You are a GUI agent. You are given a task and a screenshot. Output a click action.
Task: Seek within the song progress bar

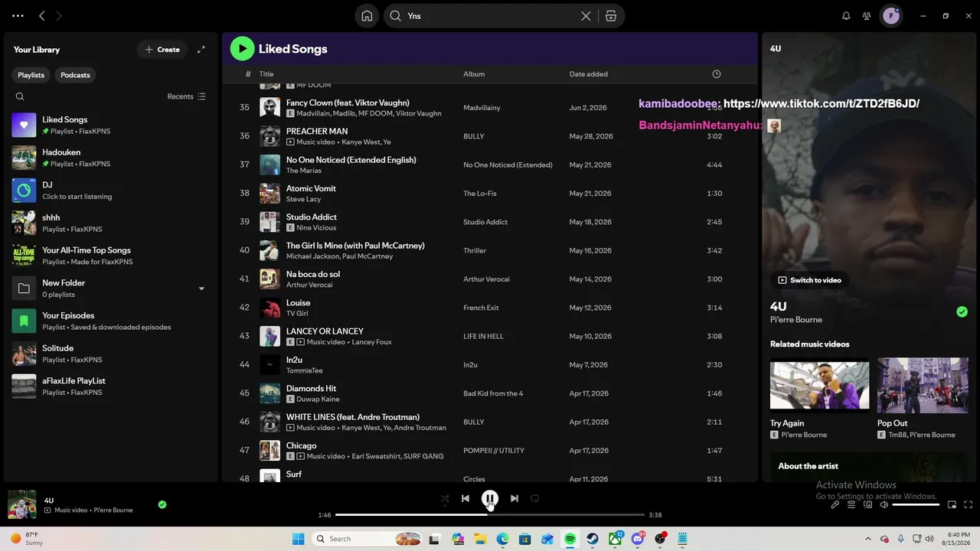click(x=490, y=515)
